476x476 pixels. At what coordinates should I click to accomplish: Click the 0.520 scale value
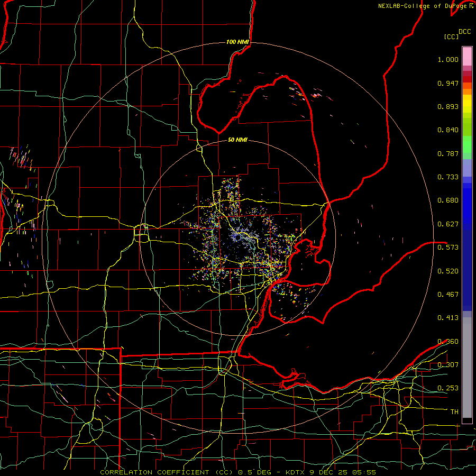tap(448, 271)
